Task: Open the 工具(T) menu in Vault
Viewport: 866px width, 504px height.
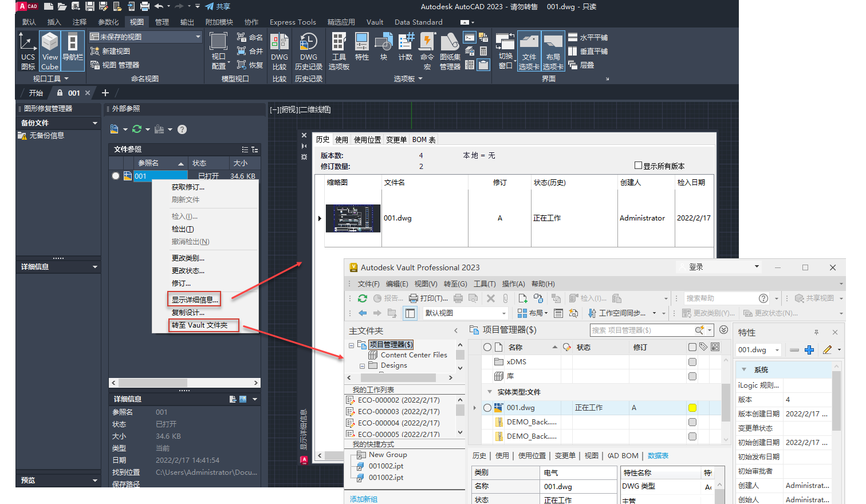Action: pyautogui.click(x=485, y=284)
